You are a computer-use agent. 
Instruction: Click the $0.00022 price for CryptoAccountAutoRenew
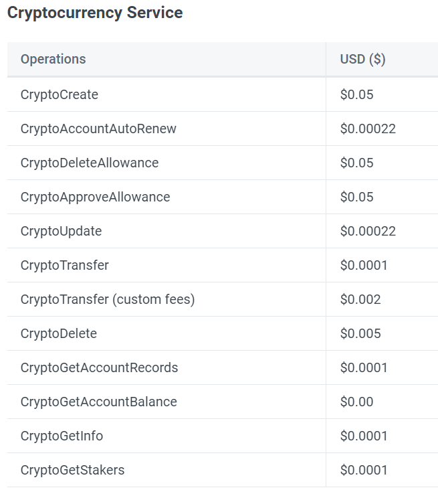coord(368,129)
